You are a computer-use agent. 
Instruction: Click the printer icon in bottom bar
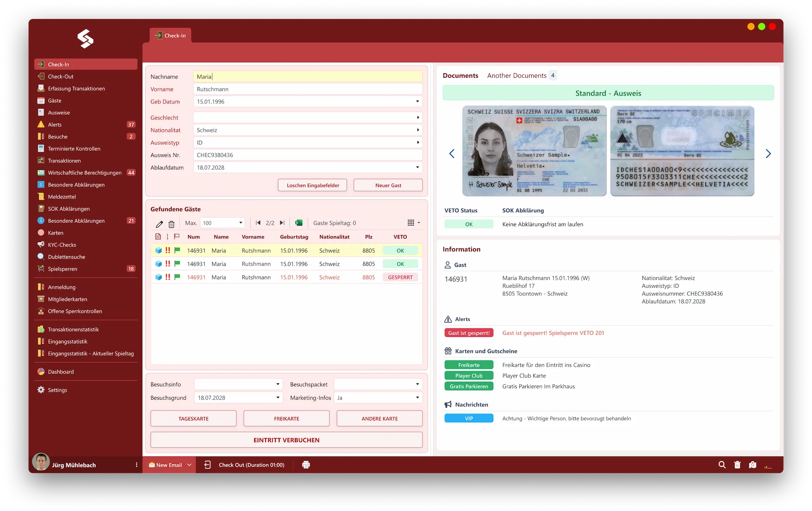coord(306,465)
